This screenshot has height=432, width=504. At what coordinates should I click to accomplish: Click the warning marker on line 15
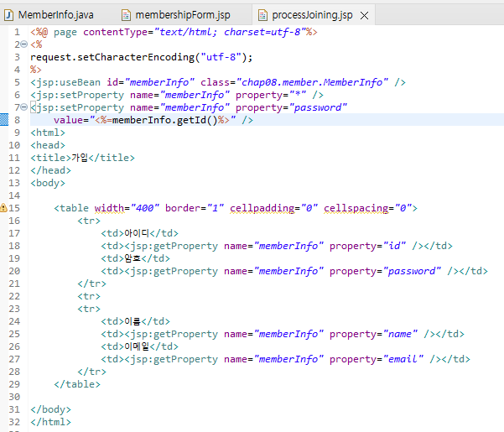point(3,208)
